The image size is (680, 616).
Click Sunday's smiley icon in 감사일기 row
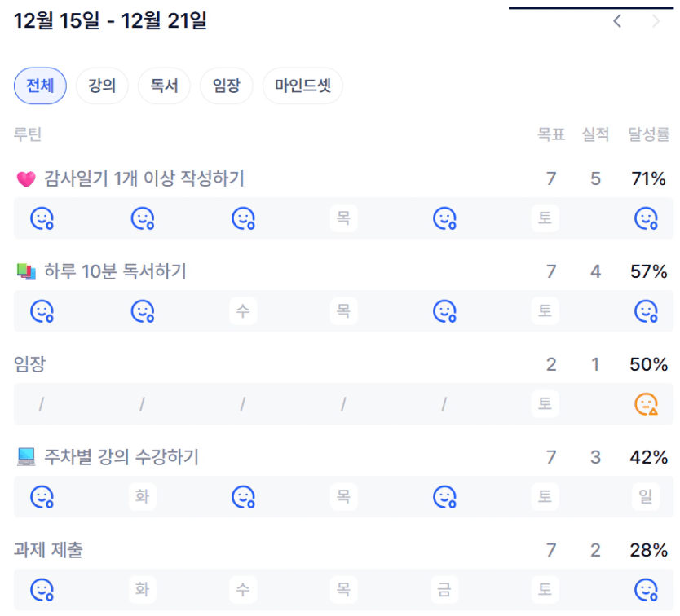click(646, 218)
